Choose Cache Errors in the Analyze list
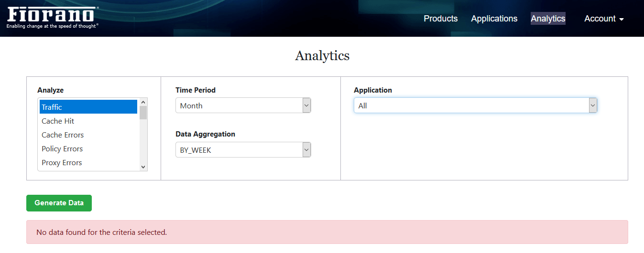Screen dimensions: 644x253 point(88,135)
